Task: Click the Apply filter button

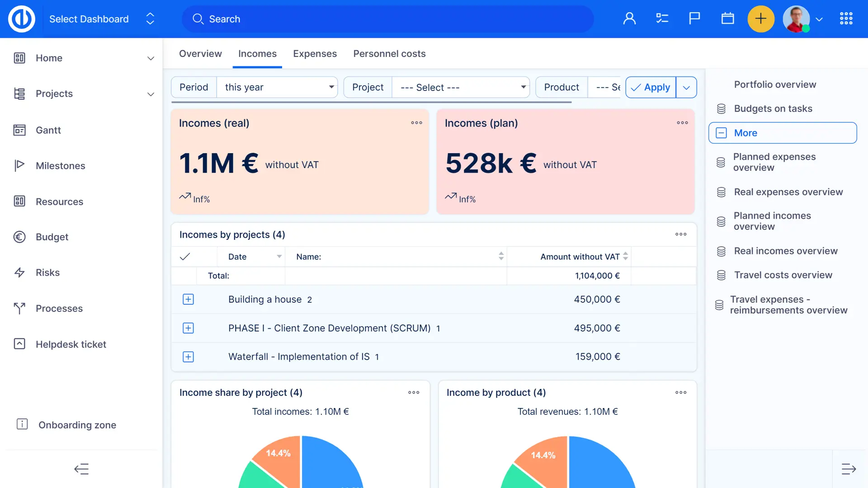Action: (x=651, y=87)
